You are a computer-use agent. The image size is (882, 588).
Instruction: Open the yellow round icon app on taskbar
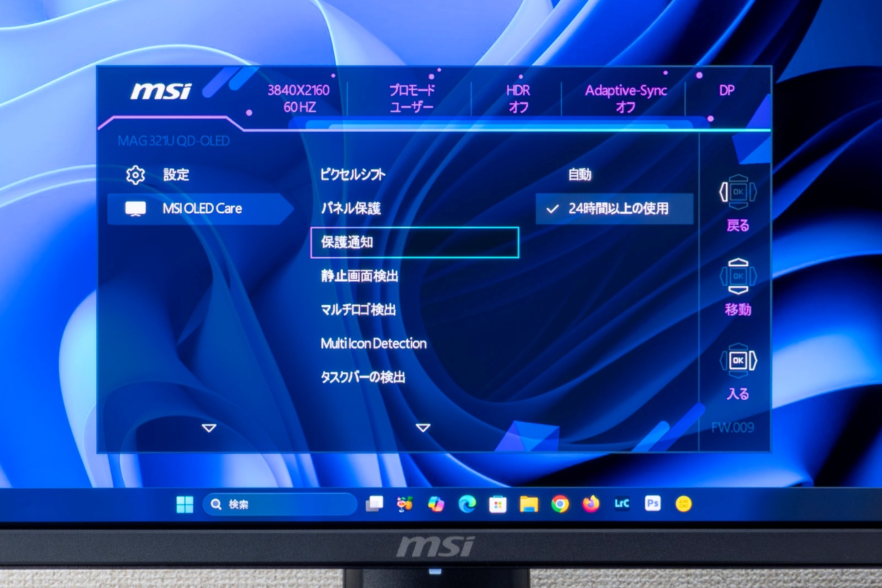(684, 504)
